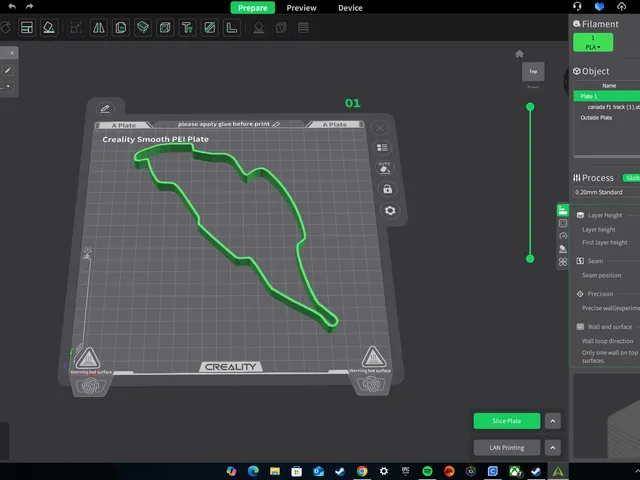Open the dropdown in left floating panel
The image size is (640, 480).
click(x=7, y=86)
